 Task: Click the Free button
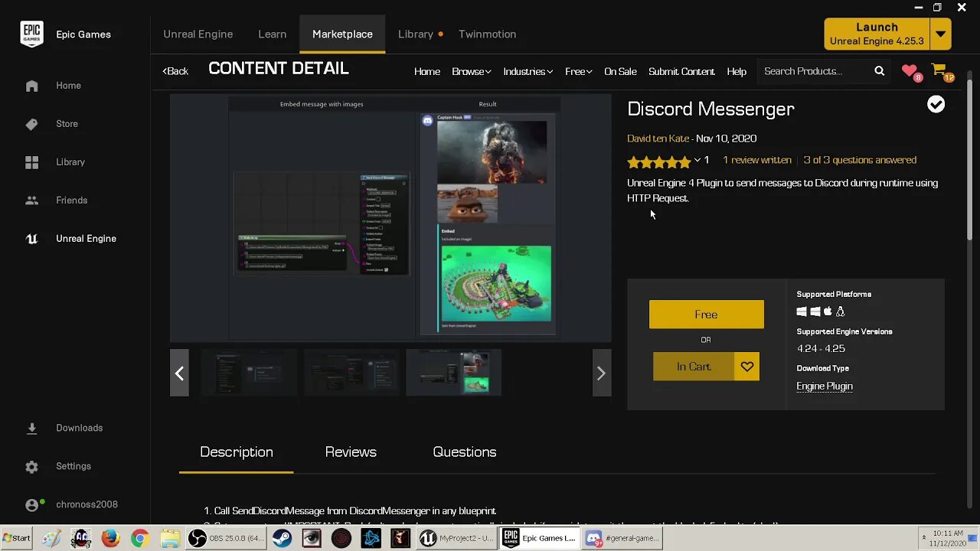pos(706,315)
